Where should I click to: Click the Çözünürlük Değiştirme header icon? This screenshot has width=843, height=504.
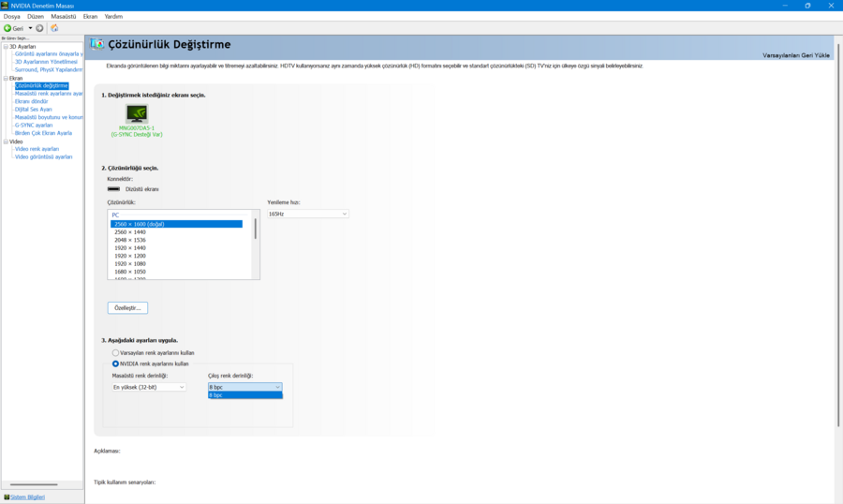point(96,44)
